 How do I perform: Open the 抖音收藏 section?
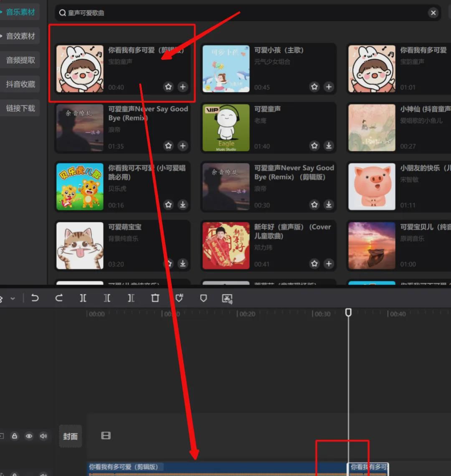pyautogui.click(x=20, y=84)
